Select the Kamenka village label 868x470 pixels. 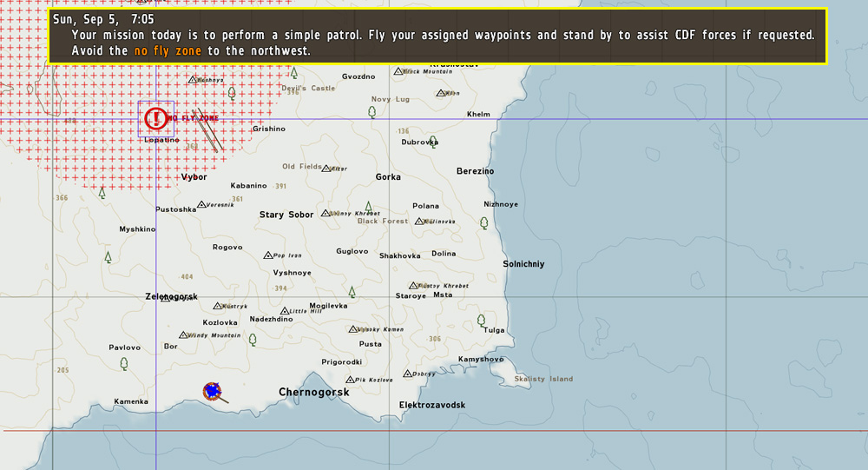click(131, 401)
